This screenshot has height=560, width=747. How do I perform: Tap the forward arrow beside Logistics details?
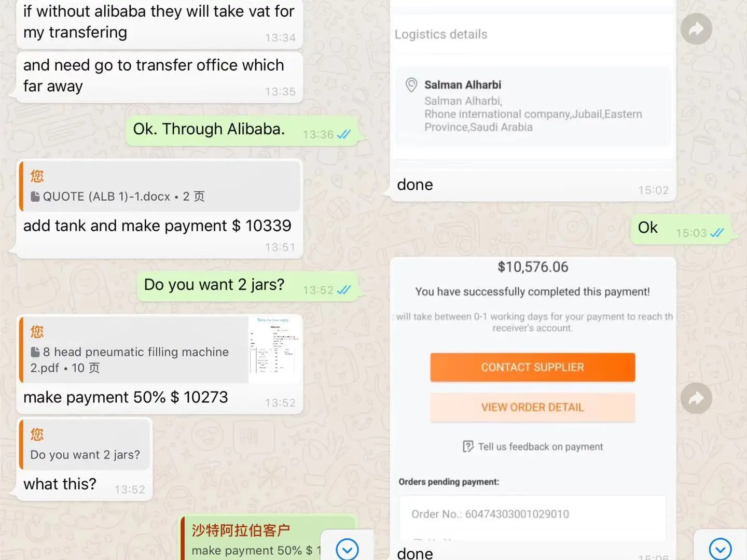point(696,29)
